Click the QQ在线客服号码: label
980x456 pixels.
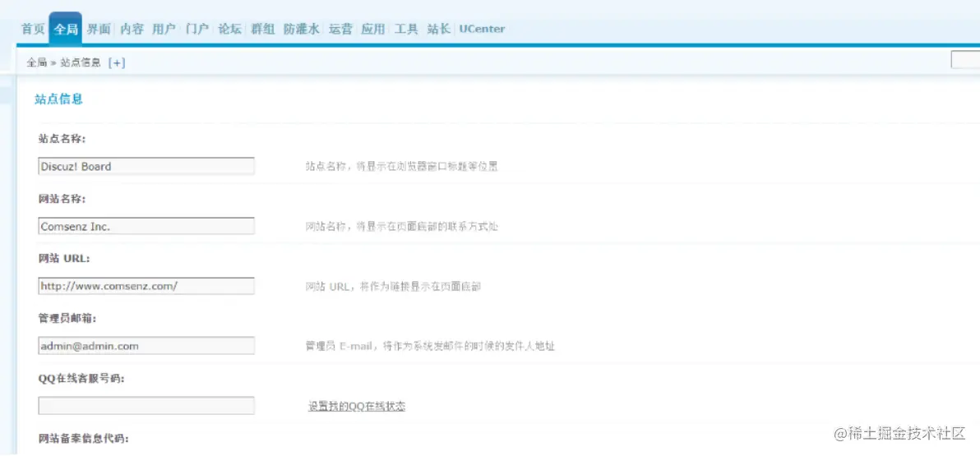81,378
